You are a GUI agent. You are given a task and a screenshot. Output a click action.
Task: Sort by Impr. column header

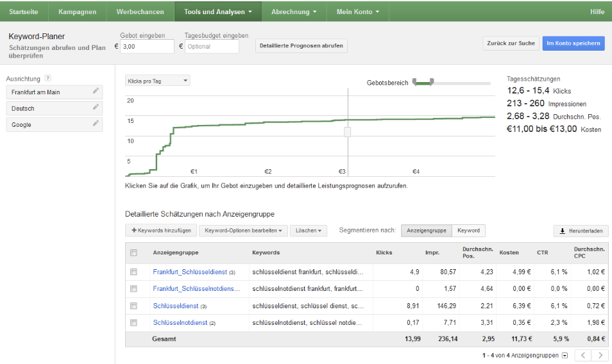pos(432,252)
